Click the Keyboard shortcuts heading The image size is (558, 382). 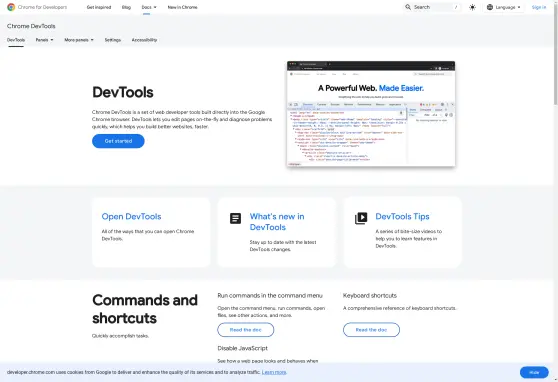pos(369,295)
